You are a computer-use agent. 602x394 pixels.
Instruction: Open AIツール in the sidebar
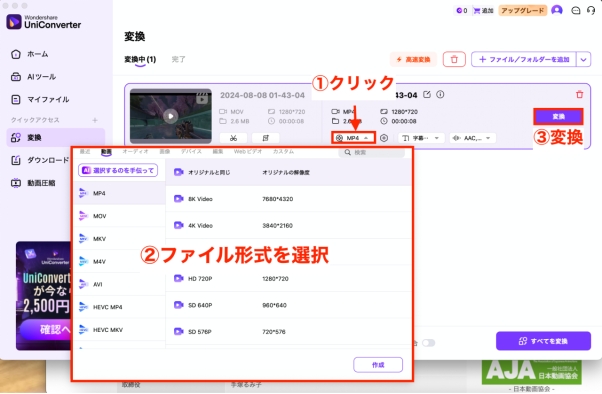click(33, 77)
